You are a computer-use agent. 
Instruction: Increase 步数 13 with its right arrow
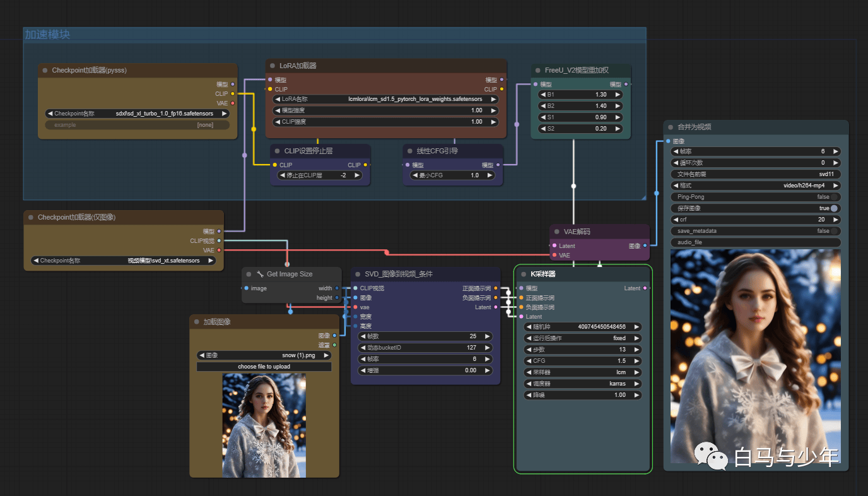637,350
